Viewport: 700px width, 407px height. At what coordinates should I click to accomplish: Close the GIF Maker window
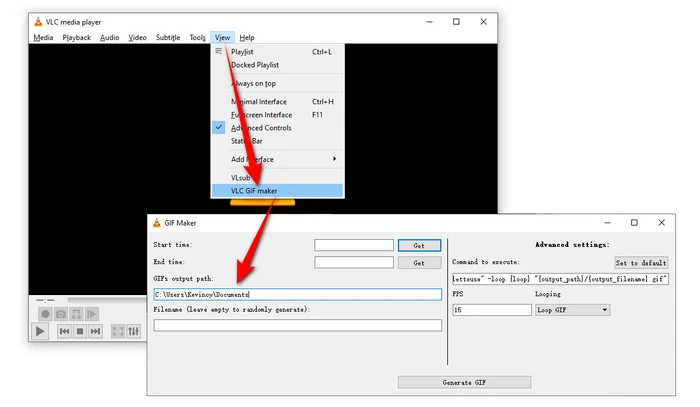[x=662, y=223]
